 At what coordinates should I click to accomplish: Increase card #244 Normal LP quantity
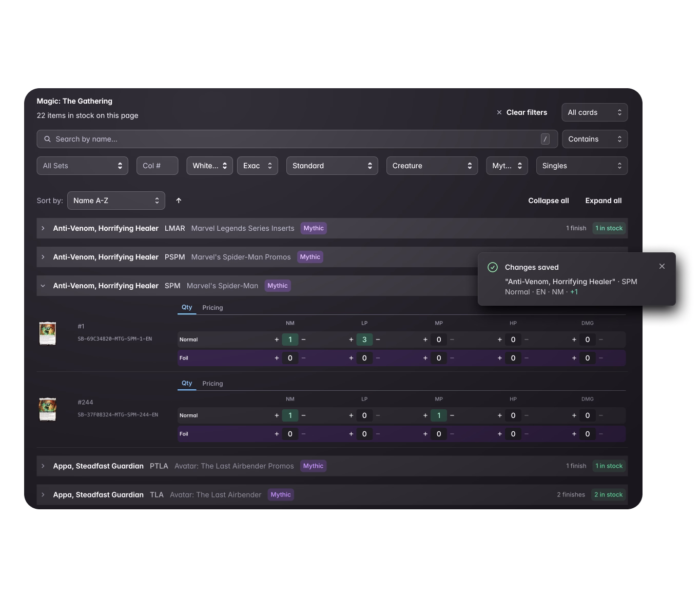pyautogui.click(x=351, y=415)
